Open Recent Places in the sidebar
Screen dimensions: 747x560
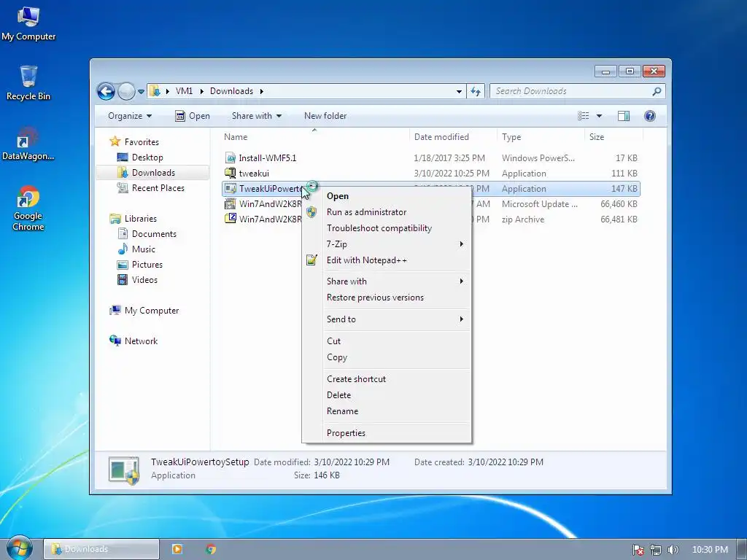tap(158, 188)
